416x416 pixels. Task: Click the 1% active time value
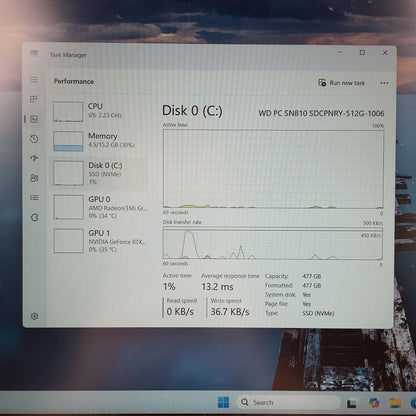[169, 287]
